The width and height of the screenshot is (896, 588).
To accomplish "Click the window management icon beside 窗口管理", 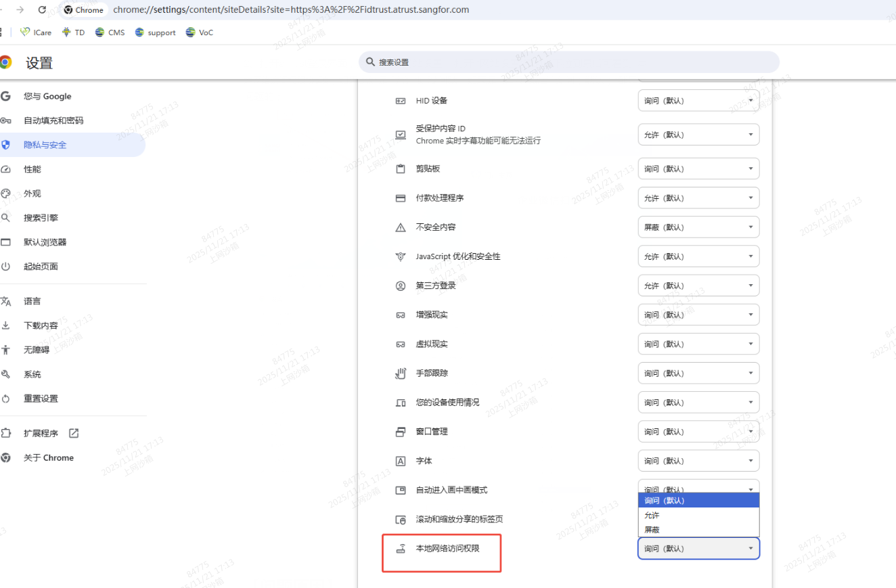I will coord(401,432).
